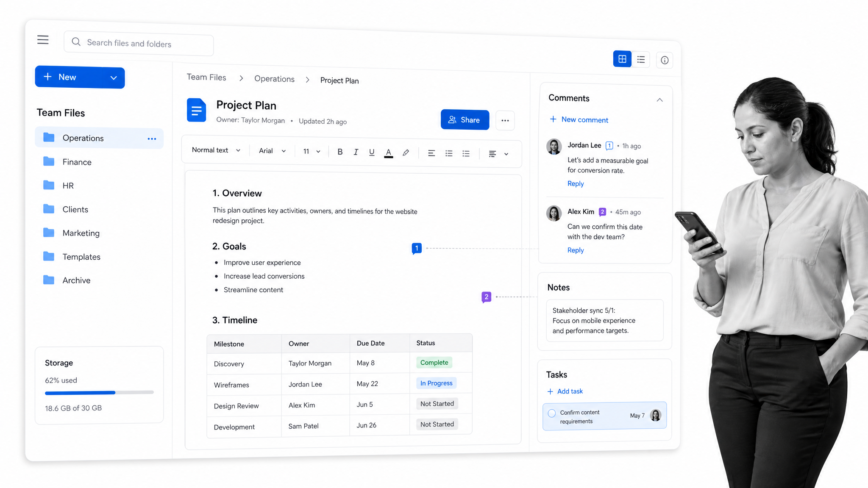Click the Wireframes milestone cell
868x488 pixels.
click(244, 385)
